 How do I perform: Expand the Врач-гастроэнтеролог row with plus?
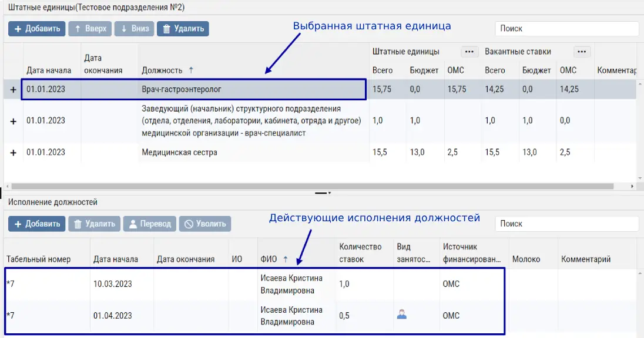(x=13, y=90)
